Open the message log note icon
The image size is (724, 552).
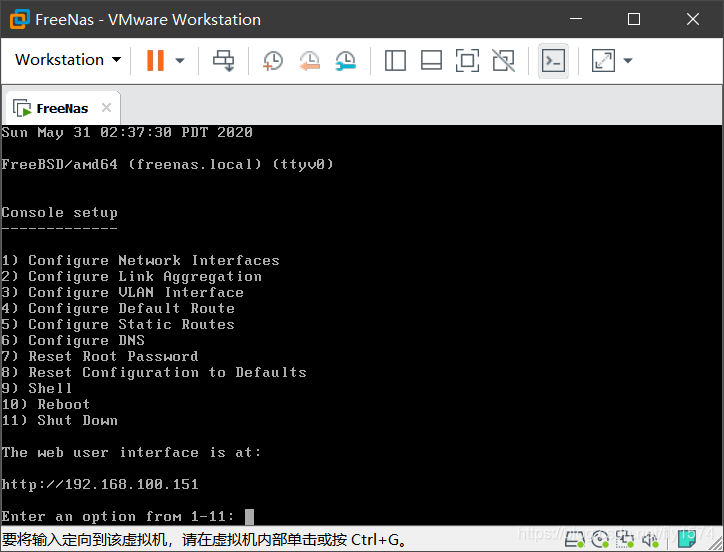click(x=687, y=539)
